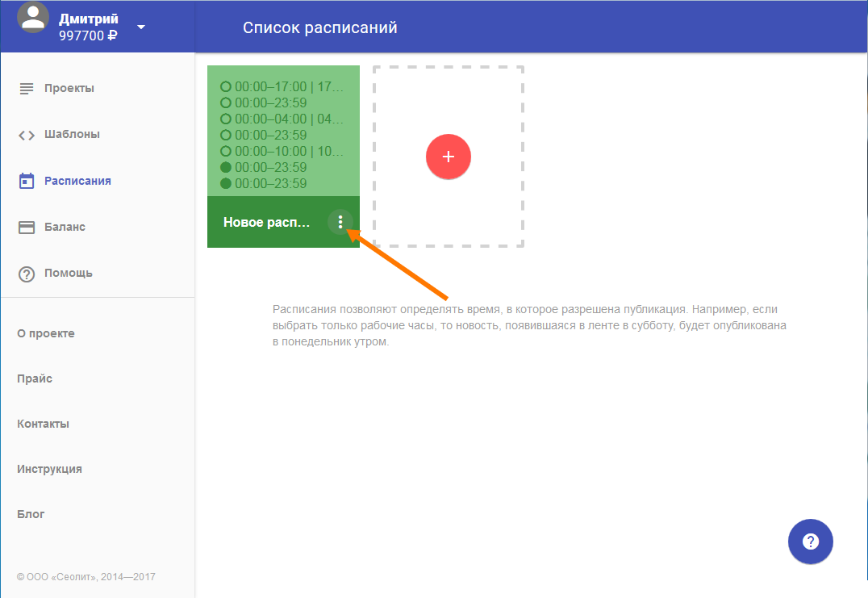The height and width of the screenshot is (598, 868).
Task: Click the Расписания calendar icon
Action: coord(27,181)
